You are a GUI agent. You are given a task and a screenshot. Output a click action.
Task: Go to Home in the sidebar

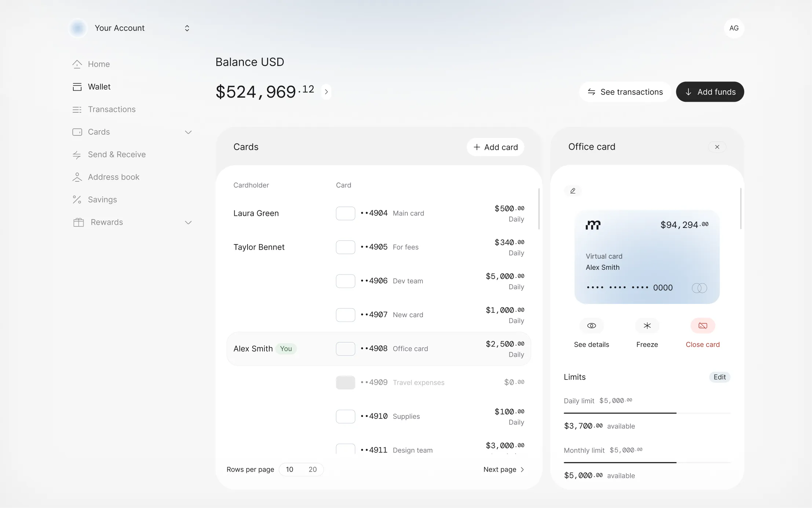click(99, 64)
